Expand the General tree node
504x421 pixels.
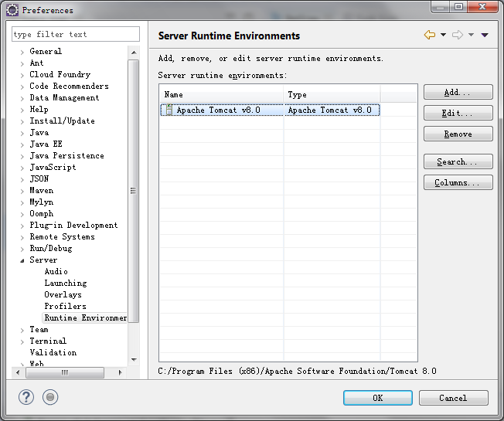pos(22,52)
